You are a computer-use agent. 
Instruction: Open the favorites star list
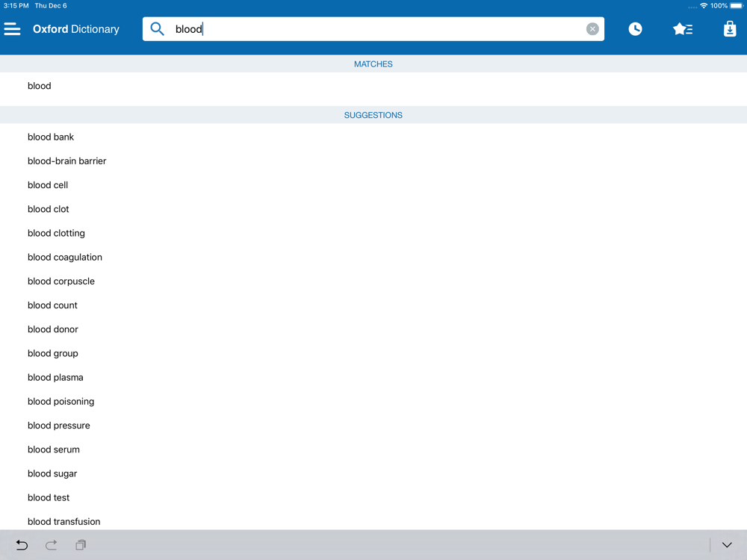pyautogui.click(x=683, y=29)
